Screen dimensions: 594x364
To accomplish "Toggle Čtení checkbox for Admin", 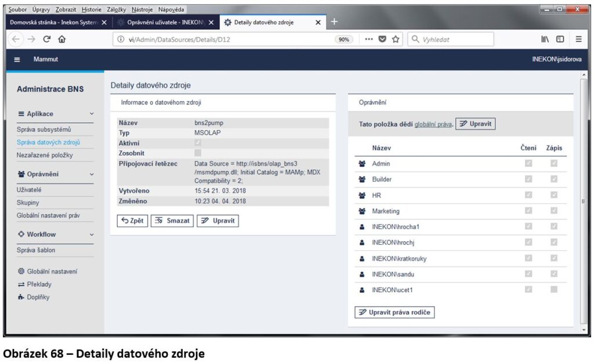I will click(528, 163).
